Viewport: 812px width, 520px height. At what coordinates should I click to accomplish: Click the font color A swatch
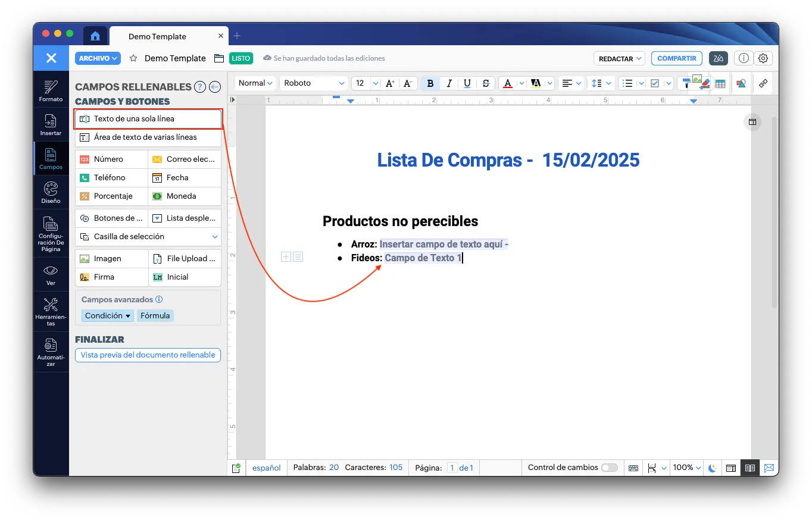[x=507, y=83]
